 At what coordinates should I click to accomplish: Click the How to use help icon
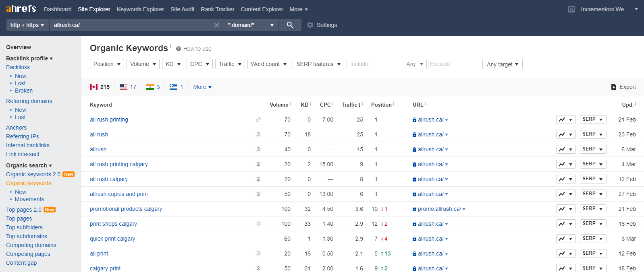point(179,49)
